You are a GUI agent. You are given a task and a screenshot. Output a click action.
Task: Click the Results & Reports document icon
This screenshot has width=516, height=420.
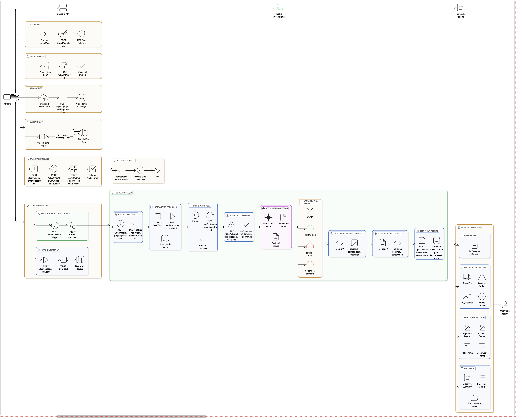460,8
